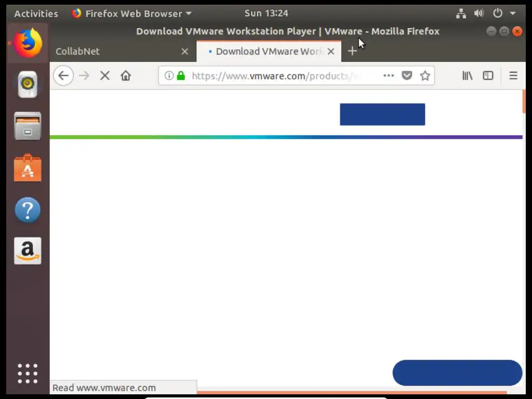The image size is (532, 399).
Task: Close the CollabNet tab
Action: [184, 51]
